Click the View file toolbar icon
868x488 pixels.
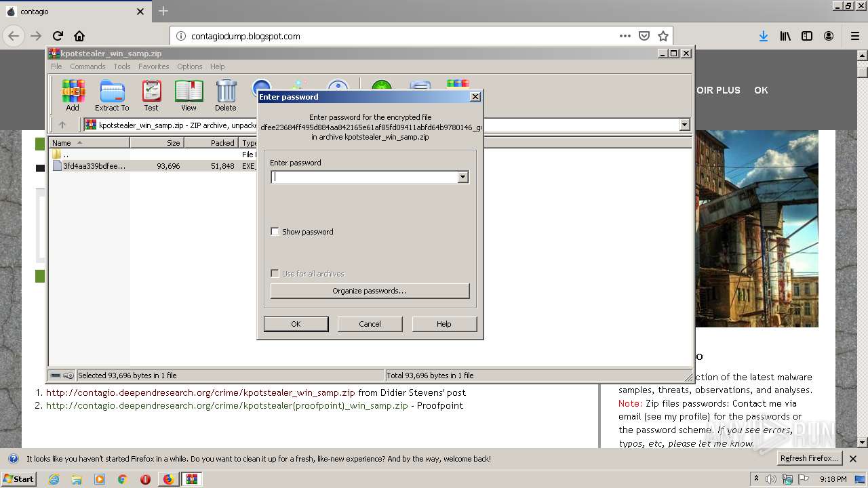coord(189,95)
